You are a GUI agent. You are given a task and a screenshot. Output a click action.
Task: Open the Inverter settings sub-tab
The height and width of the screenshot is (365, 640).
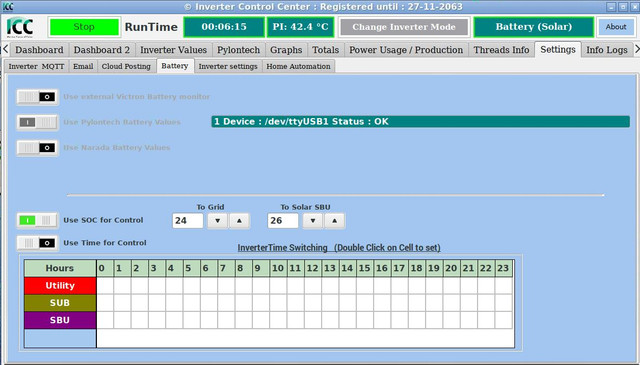(x=228, y=66)
